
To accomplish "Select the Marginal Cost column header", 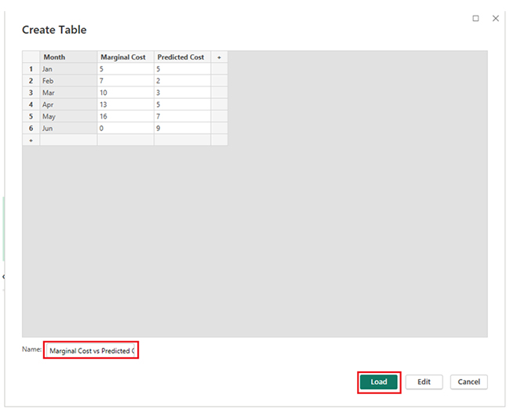I will (125, 57).
